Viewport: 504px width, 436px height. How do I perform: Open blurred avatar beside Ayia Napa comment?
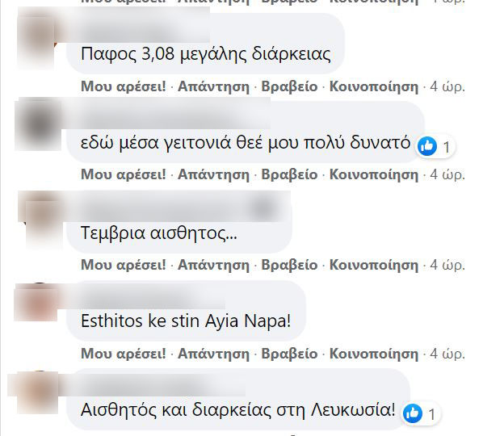click(x=36, y=302)
